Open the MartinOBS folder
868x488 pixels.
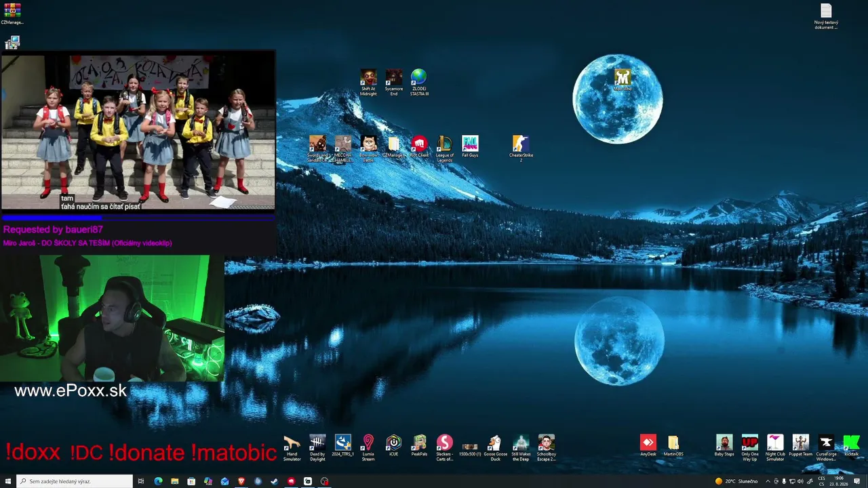(x=673, y=446)
